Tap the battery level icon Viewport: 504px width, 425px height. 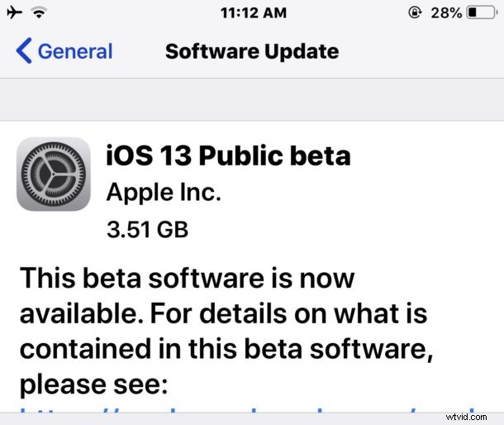coord(483,13)
